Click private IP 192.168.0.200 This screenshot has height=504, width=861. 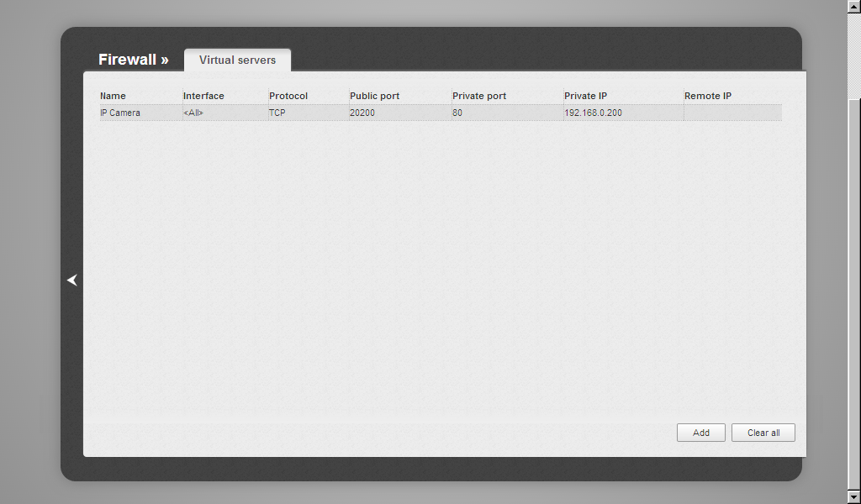pos(593,113)
